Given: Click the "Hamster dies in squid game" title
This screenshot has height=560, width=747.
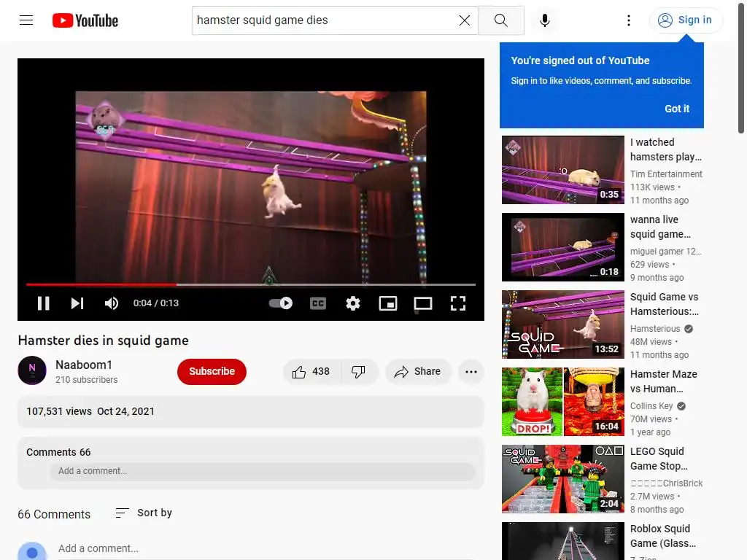Looking at the screenshot, I should click(x=104, y=341).
